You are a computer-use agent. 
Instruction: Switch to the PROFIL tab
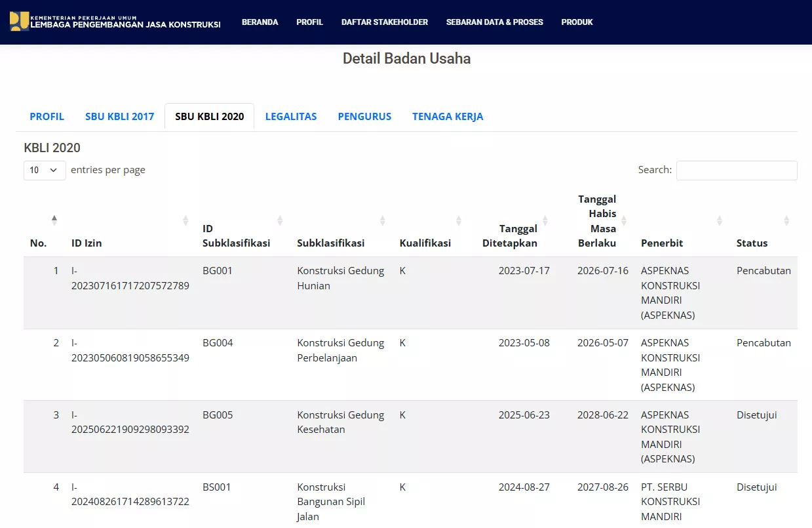[x=47, y=117]
